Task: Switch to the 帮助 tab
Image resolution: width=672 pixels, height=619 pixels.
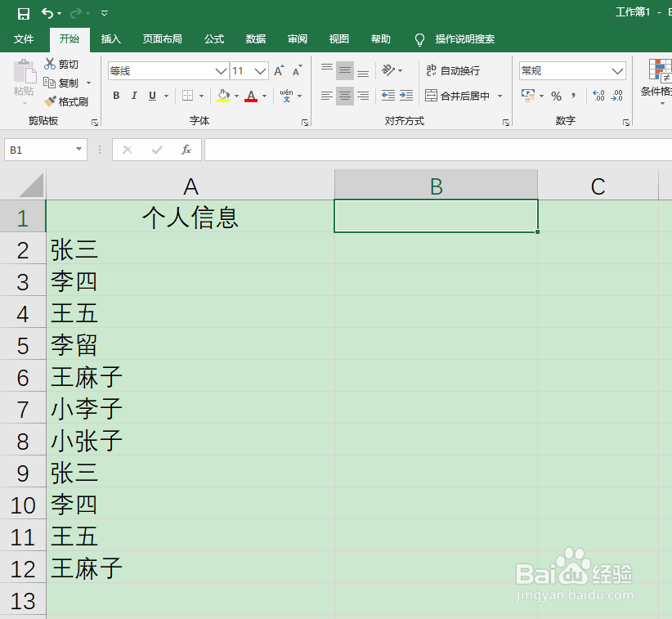Action: coord(381,39)
